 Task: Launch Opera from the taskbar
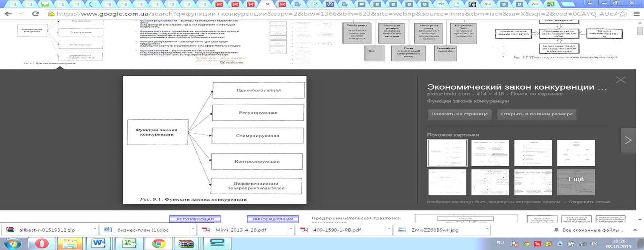click(x=41, y=244)
